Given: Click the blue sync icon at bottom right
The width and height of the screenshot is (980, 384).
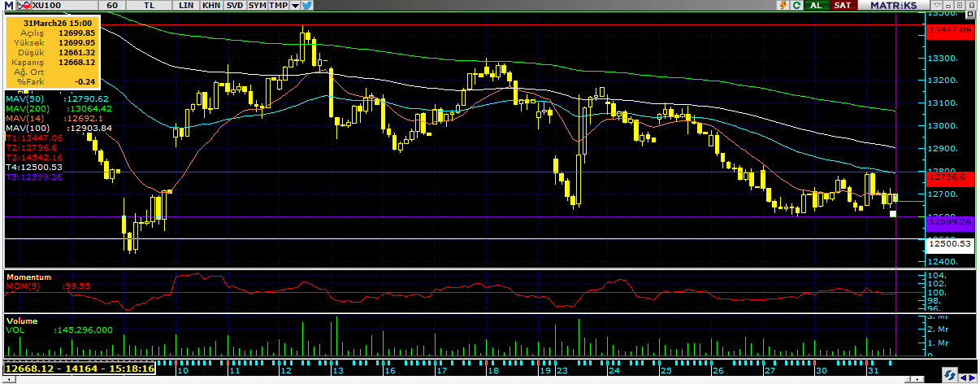Looking at the screenshot, I should click(948, 375).
